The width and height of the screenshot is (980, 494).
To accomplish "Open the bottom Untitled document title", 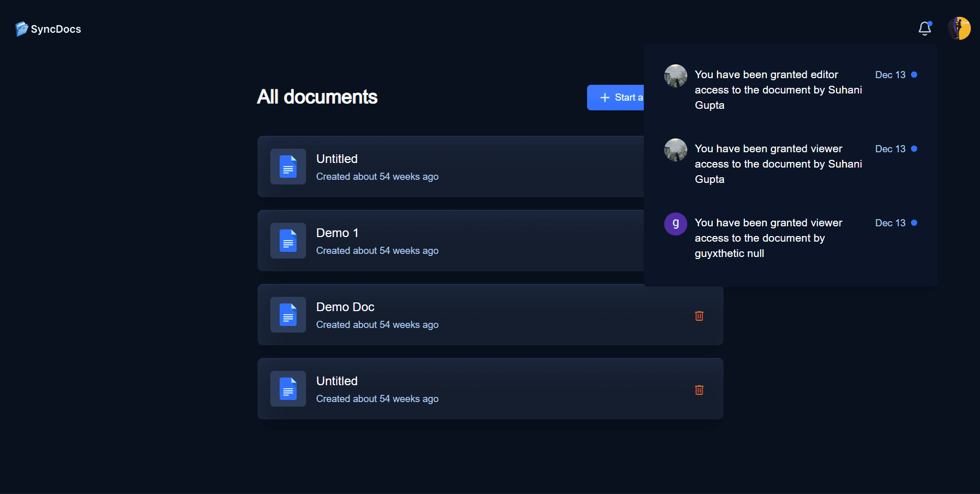I will pos(337,381).
